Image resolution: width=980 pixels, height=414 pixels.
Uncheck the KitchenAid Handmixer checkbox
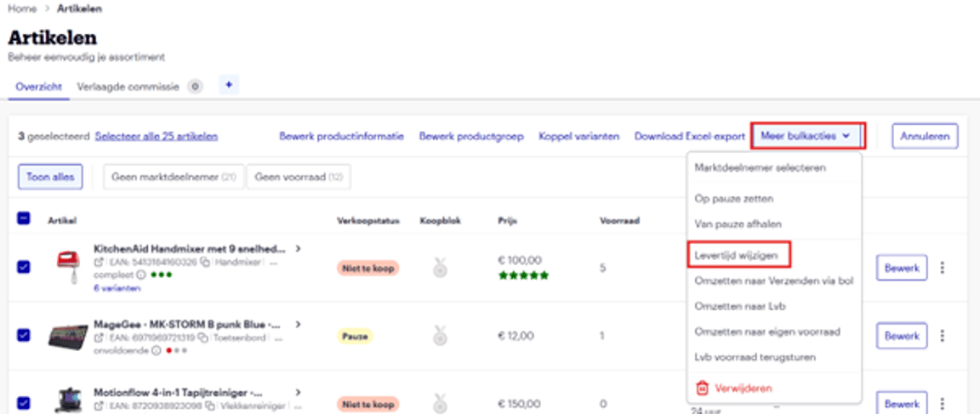coord(24,267)
